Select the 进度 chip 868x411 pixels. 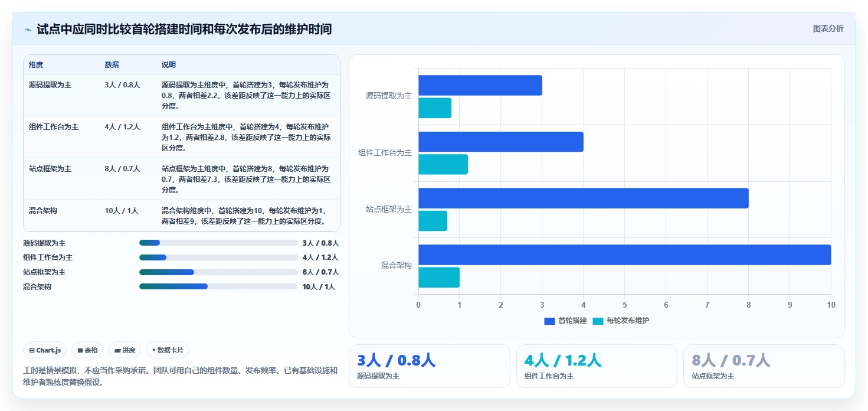pyautogui.click(x=125, y=350)
